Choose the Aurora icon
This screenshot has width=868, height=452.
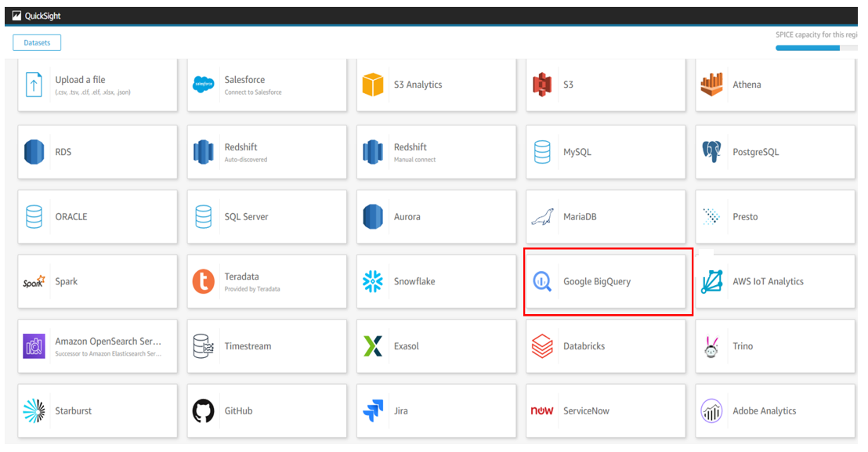point(373,217)
